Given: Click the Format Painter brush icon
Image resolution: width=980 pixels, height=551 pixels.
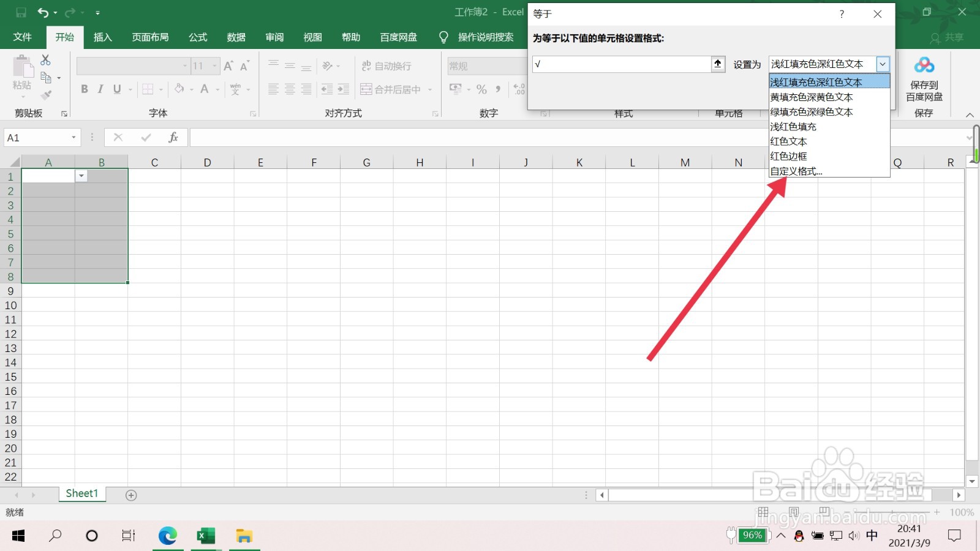Looking at the screenshot, I should click(46, 95).
